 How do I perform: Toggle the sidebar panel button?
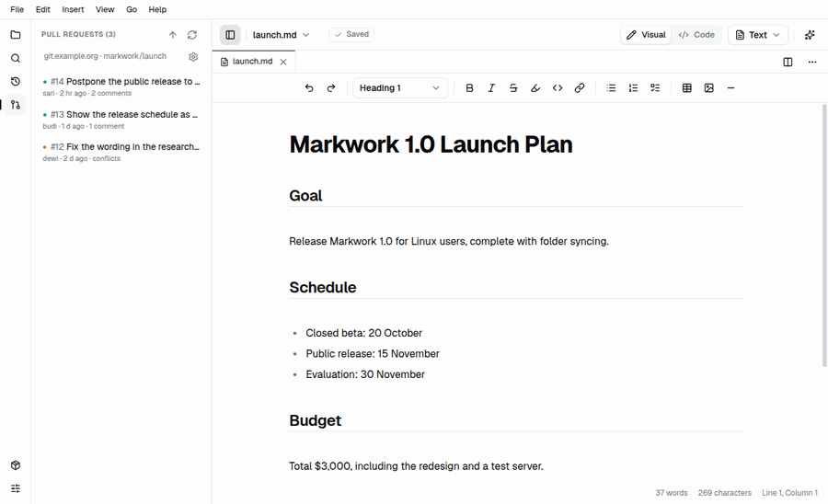tap(230, 35)
